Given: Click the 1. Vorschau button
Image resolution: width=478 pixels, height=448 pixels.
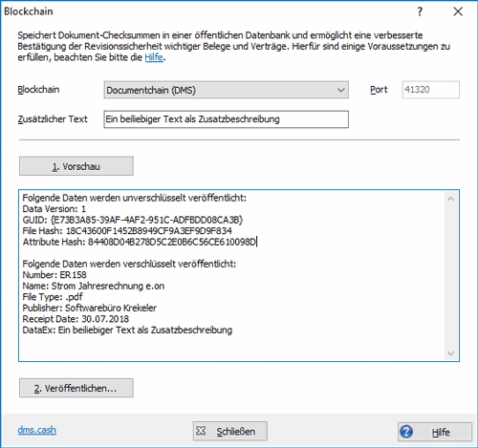Looking at the screenshot, I should pos(76,166).
